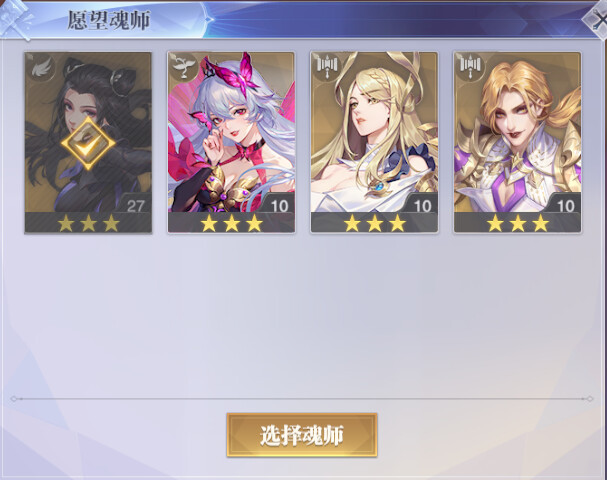
Task: Click the plant-bird icon on butterfly card
Action: pos(183,67)
